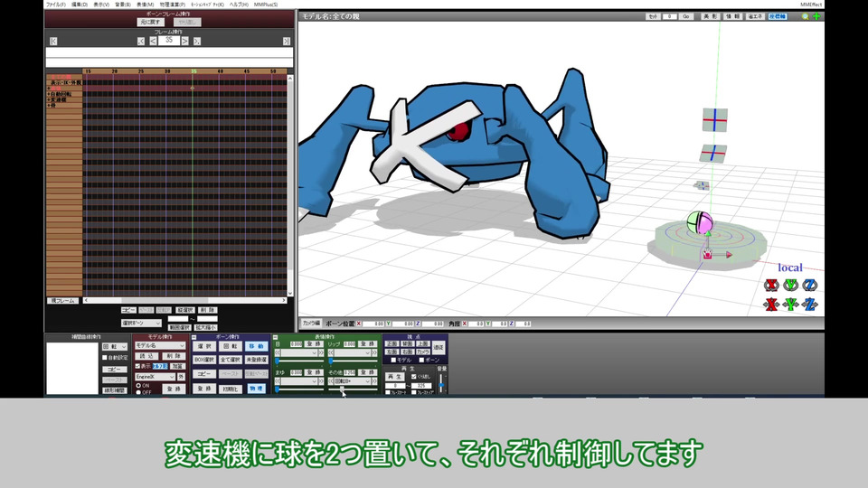Select the upper cross-marked bone square
868x488 pixels.
pos(714,119)
